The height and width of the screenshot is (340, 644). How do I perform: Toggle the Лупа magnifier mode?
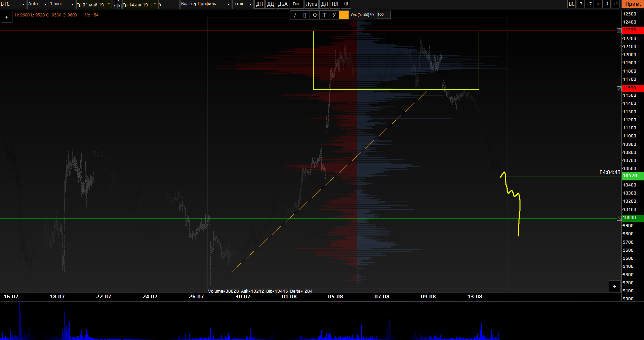pyautogui.click(x=311, y=4)
